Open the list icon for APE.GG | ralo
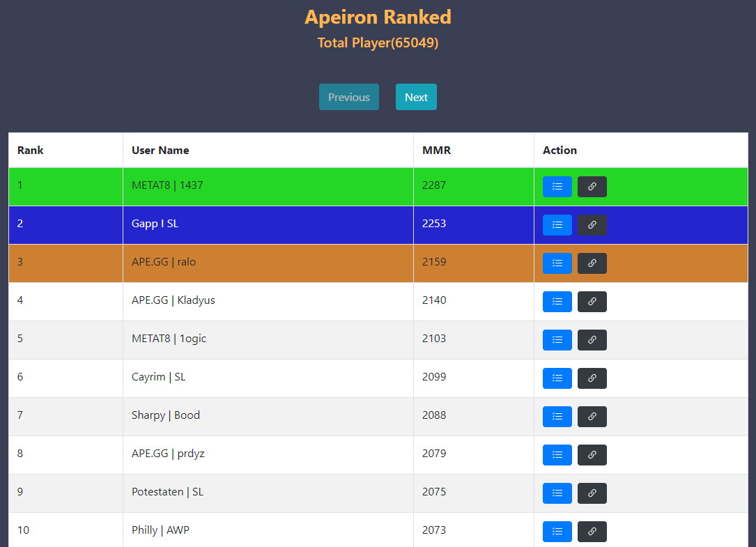This screenshot has width=756, height=547. point(557,263)
